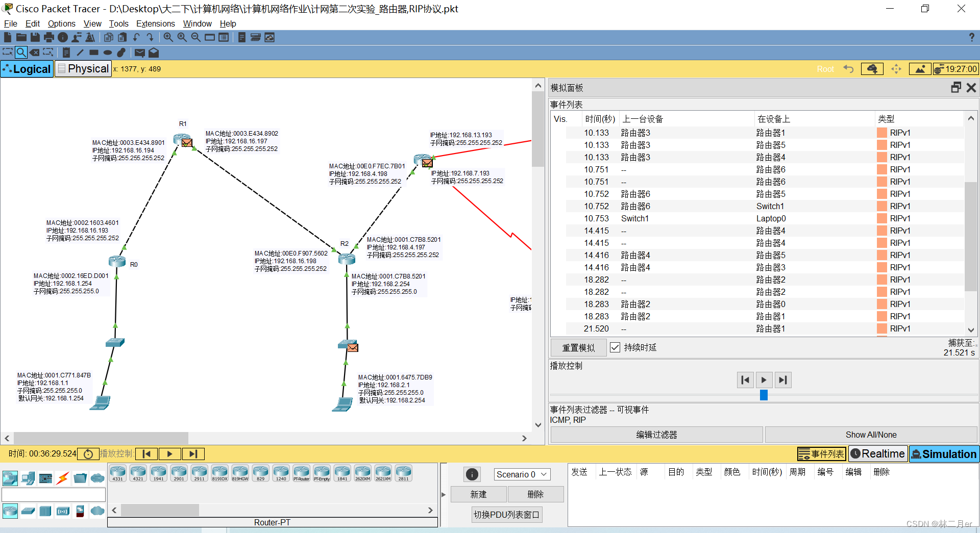980x533 pixels.
Task: Click the 切换PDU列表窗口 button
Action: click(x=506, y=515)
